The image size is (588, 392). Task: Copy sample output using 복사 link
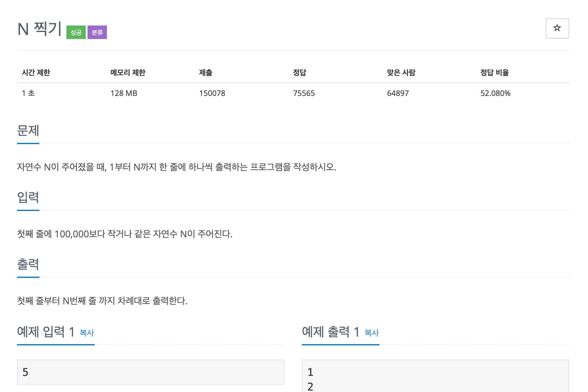coord(372,333)
